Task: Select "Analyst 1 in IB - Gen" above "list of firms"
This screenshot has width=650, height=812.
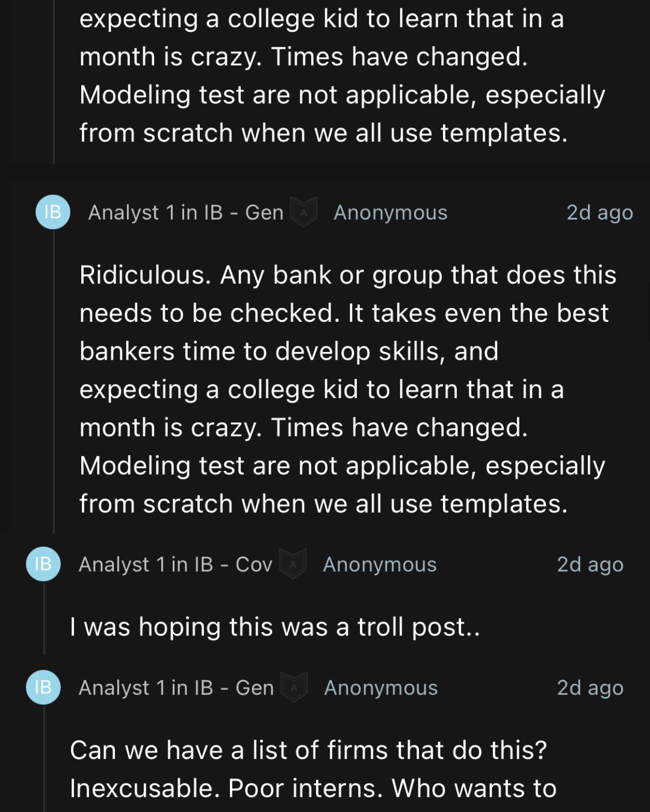Action: [176, 687]
